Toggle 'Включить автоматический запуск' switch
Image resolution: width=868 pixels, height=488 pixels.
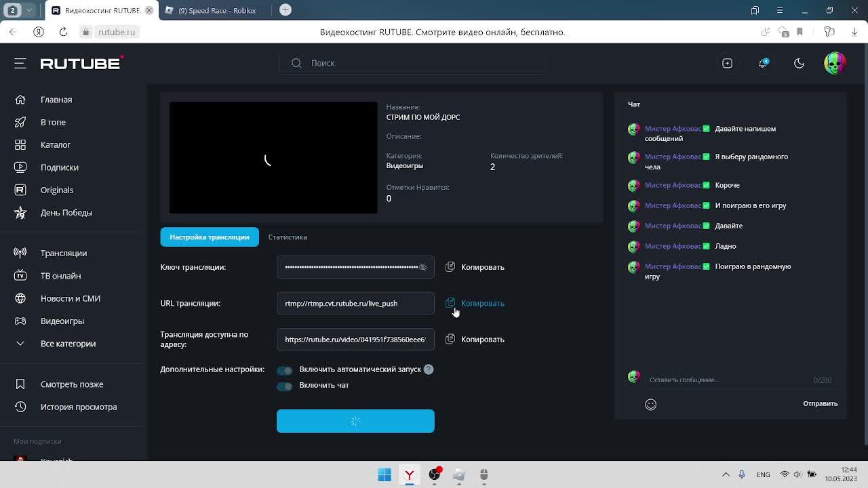point(284,370)
